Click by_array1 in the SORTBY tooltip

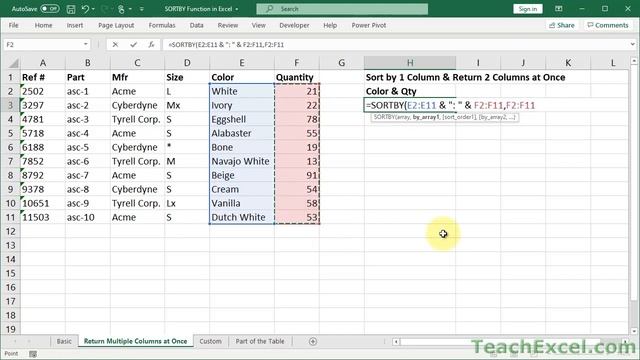point(426,117)
